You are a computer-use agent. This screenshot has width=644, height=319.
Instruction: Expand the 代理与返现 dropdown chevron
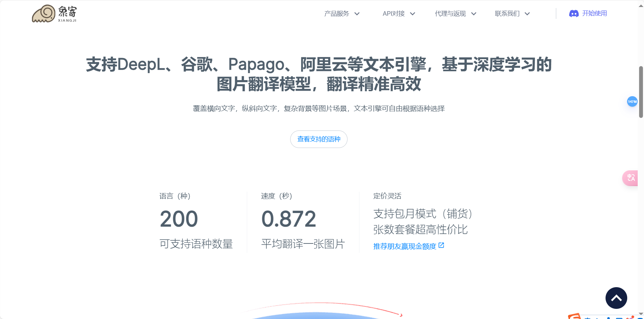tap(474, 14)
